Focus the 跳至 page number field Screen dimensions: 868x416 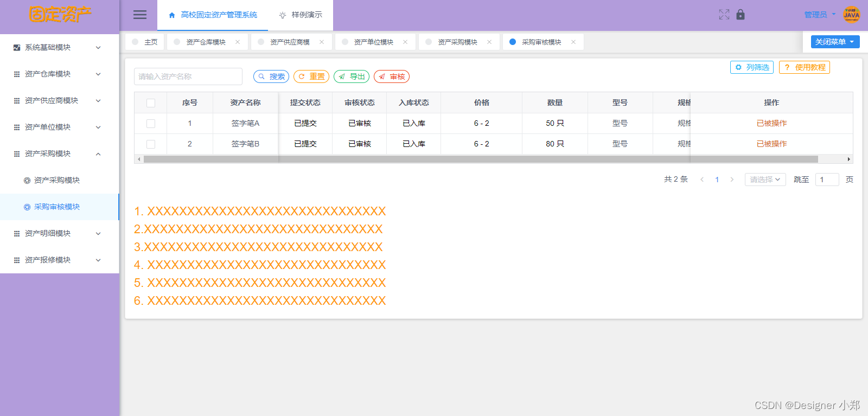[827, 180]
